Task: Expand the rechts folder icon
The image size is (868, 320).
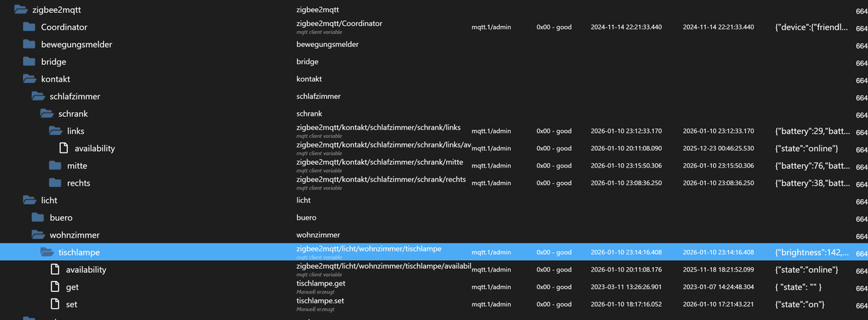Action: (55, 183)
